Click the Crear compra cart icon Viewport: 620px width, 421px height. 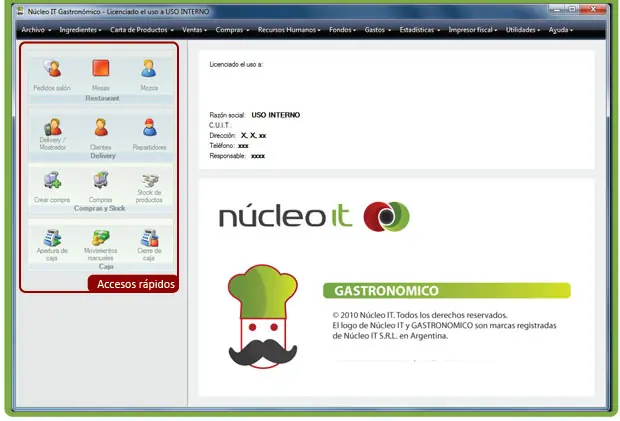pos(52,180)
